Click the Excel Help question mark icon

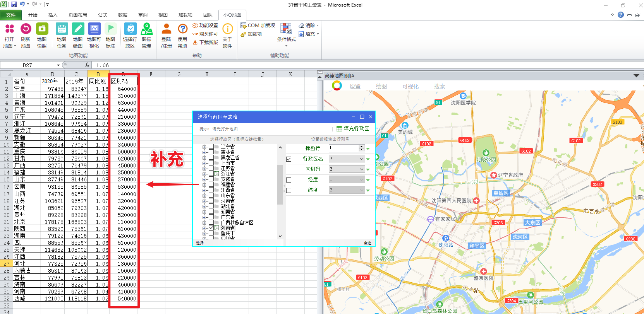pyautogui.click(x=621, y=15)
